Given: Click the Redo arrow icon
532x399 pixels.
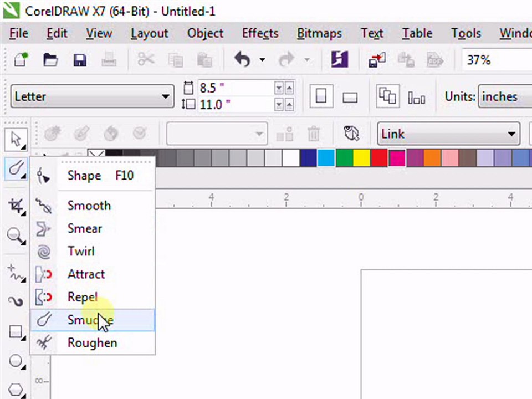Looking at the screenshot, I should (287, 59).
